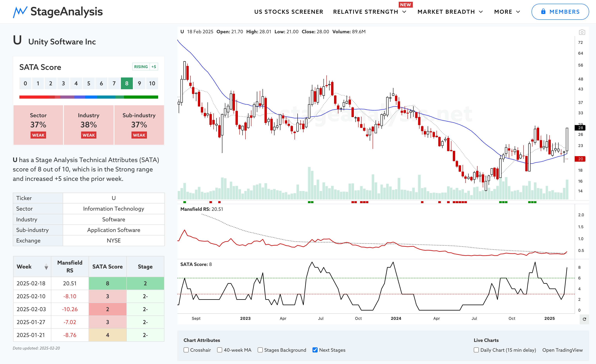Expand the More menu chevron
Screen dimensions: 596x364
tap(518, 12)
